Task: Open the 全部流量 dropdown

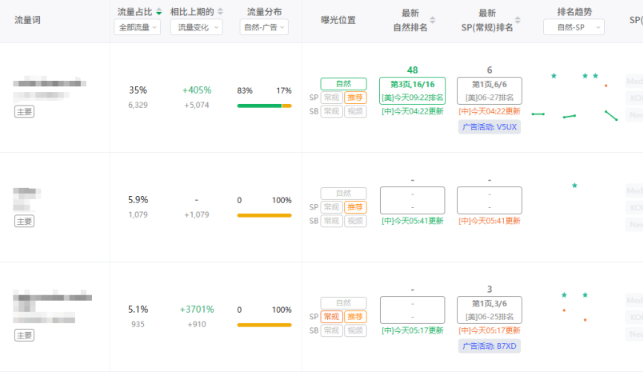Action: pyautogui.click(x=137, y=27)
